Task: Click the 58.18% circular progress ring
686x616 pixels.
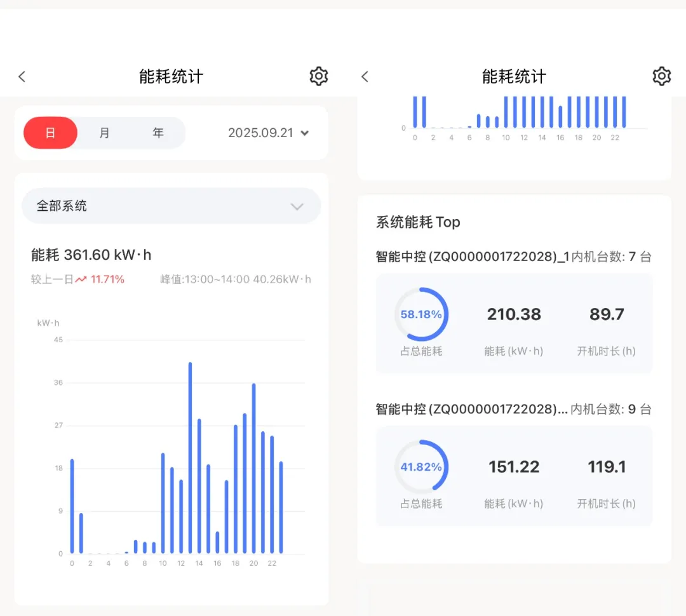Action: 421,315
